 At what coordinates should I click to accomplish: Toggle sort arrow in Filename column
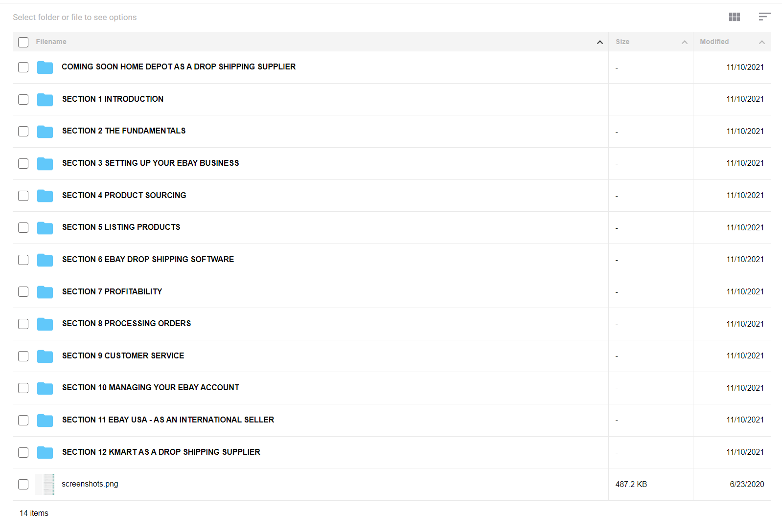(599, 42)
